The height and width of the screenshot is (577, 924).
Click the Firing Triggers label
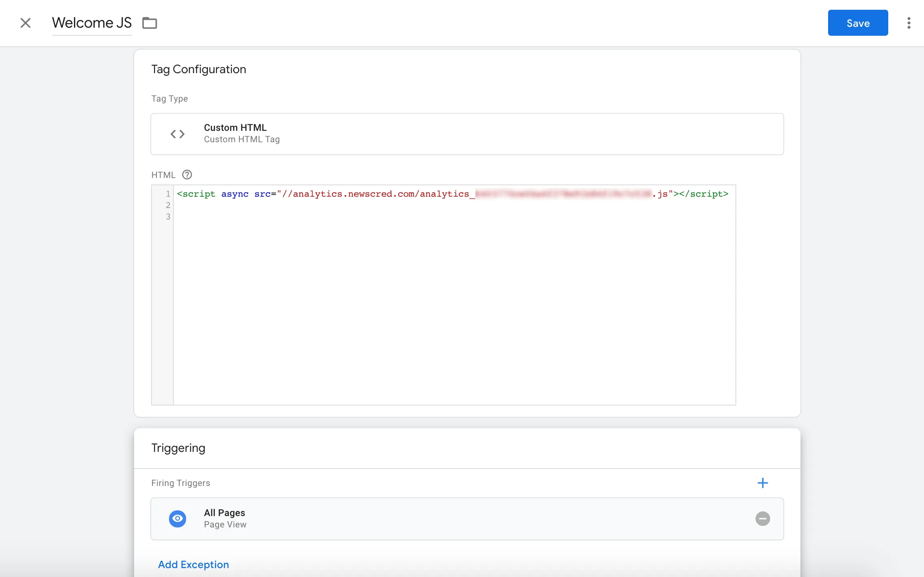click(181, 483)
